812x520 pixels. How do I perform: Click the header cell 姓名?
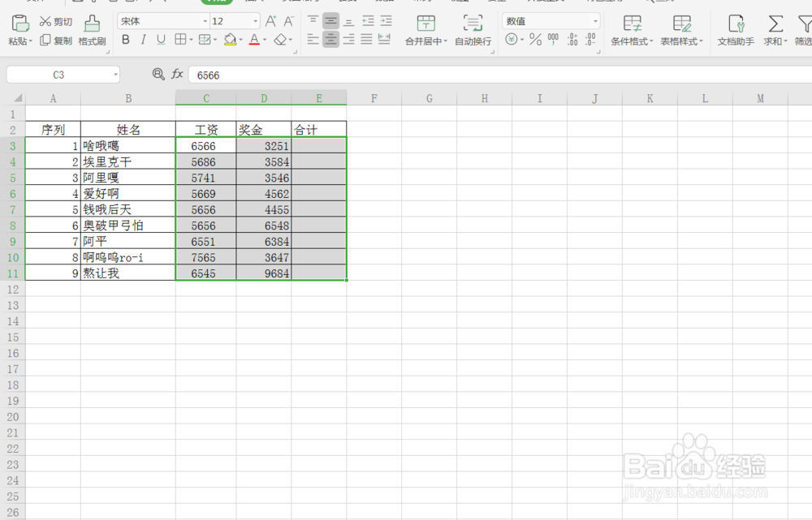(x=128, y=129)
